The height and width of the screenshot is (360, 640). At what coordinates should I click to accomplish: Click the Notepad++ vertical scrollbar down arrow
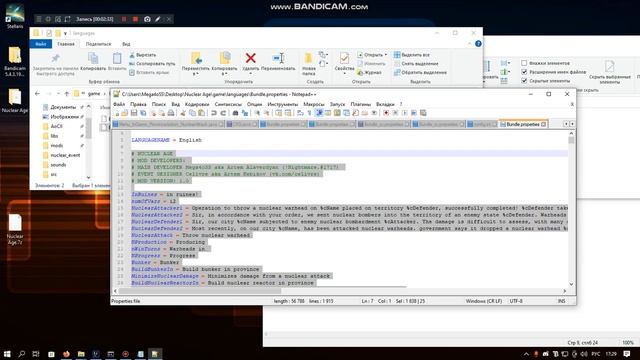[x=571, y=284]
